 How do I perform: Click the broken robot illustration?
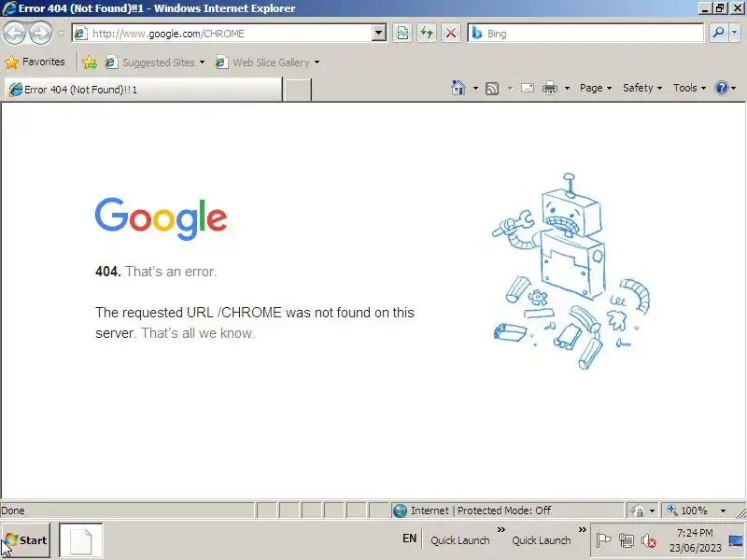[571, 272]
